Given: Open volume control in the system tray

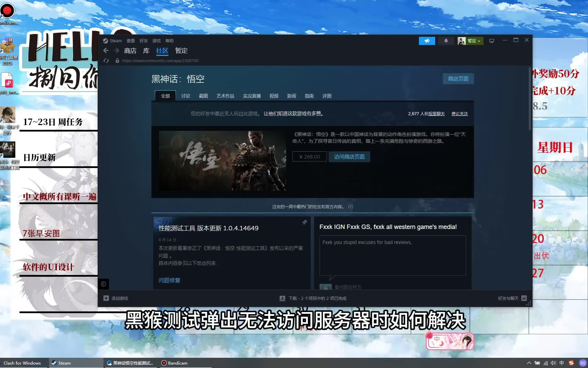Looking at the screenshot, I should (x=553, y=363).
